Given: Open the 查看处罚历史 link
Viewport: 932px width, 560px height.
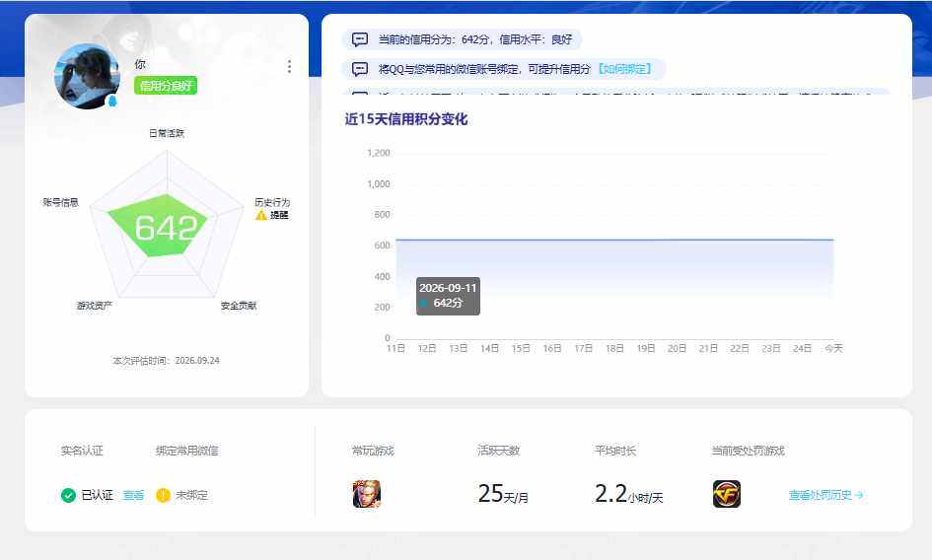Looking at the screenshot, I should pos(825,495).
